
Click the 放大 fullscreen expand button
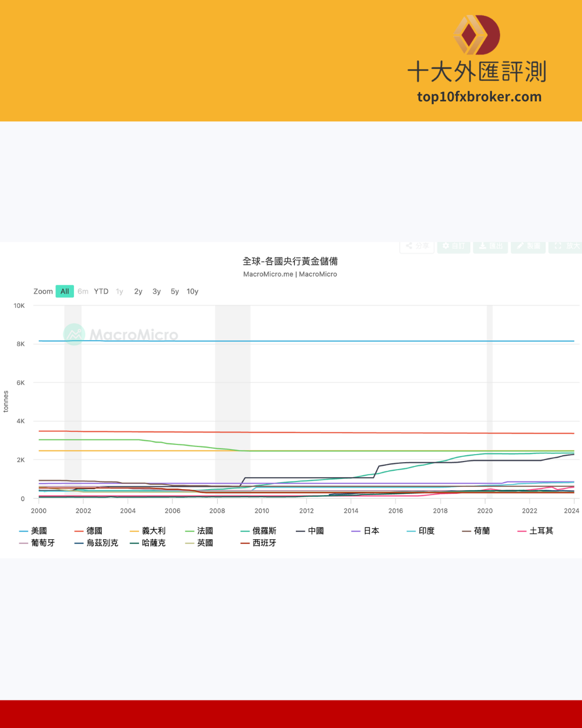click(x=566, y=246)
